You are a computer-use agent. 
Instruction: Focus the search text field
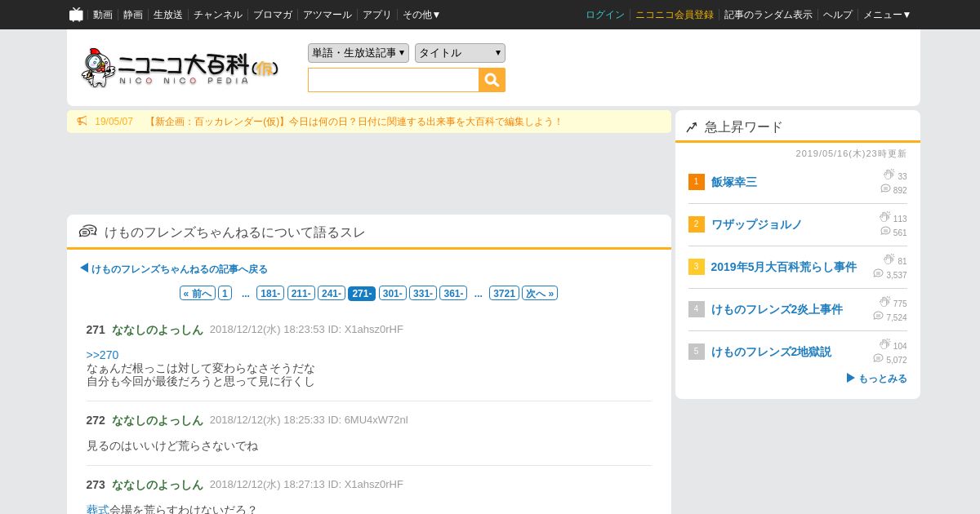click(x=394, y=80)
